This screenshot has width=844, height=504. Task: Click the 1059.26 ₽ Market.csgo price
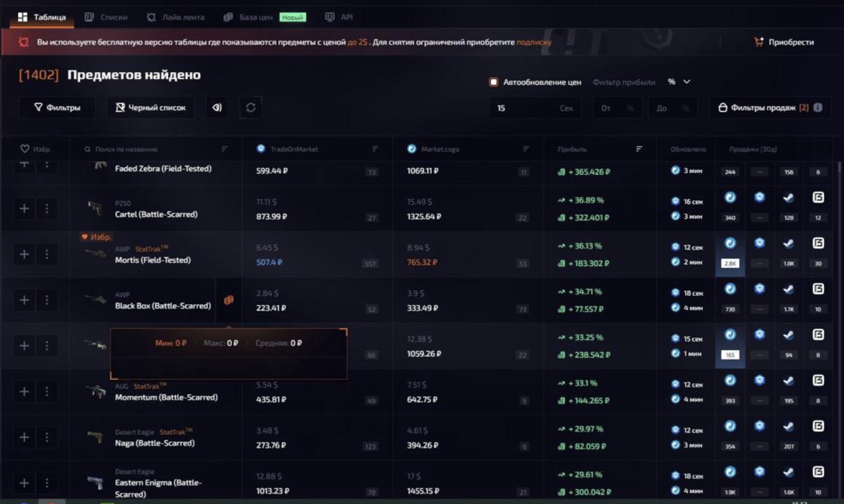tap(424, 354)
